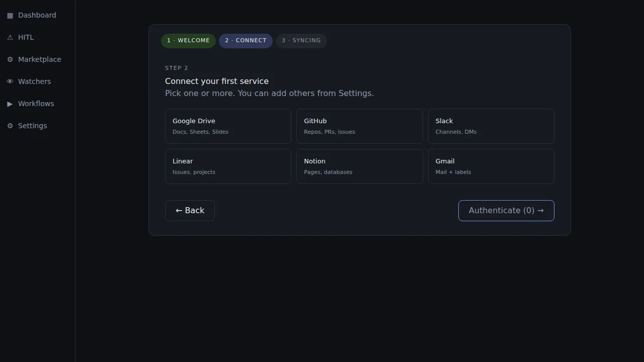Click the Watchers eye icon
This screenshot has height=362, width=644.
pyautogui.click(x=10, y=82)
